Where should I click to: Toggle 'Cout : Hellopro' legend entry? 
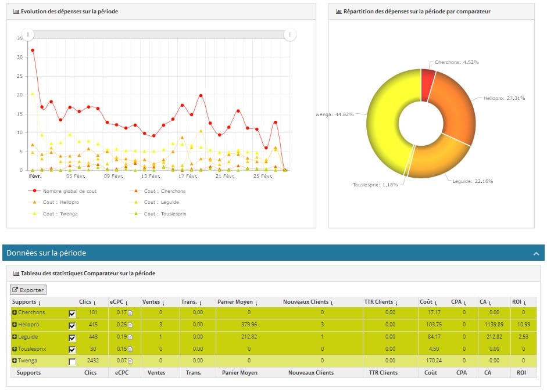(53, 202)
